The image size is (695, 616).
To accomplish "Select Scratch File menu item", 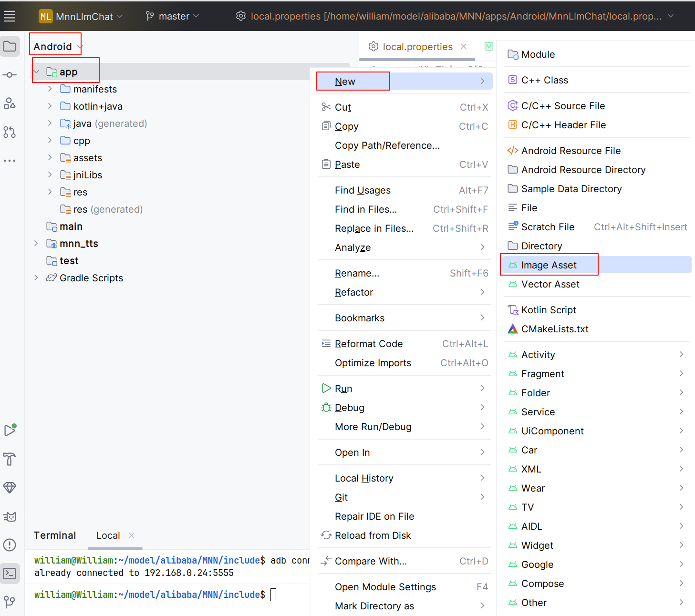I will click(x=597, y=226).
